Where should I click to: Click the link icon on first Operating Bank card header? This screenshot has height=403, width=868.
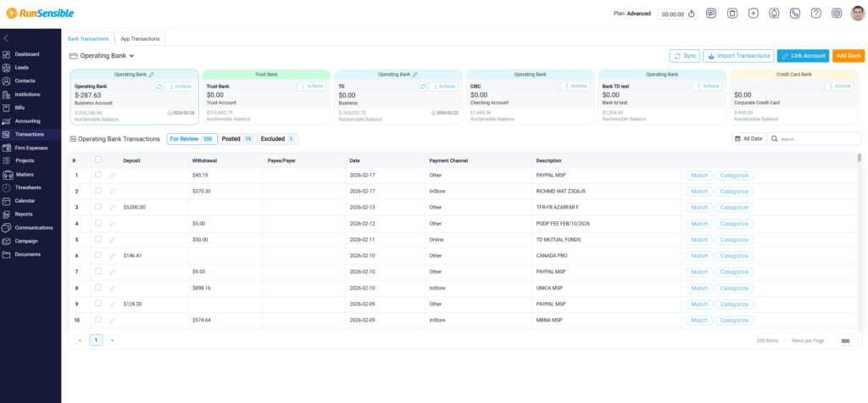pyautogui.click(x=152, y=75)
